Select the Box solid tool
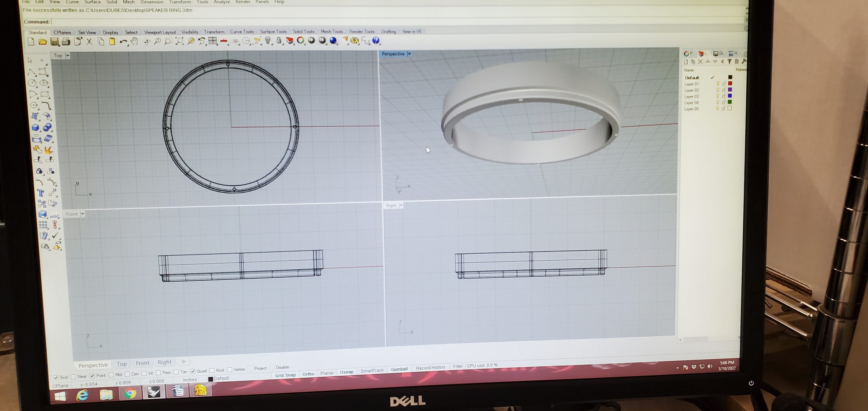Screen dimensions: 868x411 [x=35, y=128]
